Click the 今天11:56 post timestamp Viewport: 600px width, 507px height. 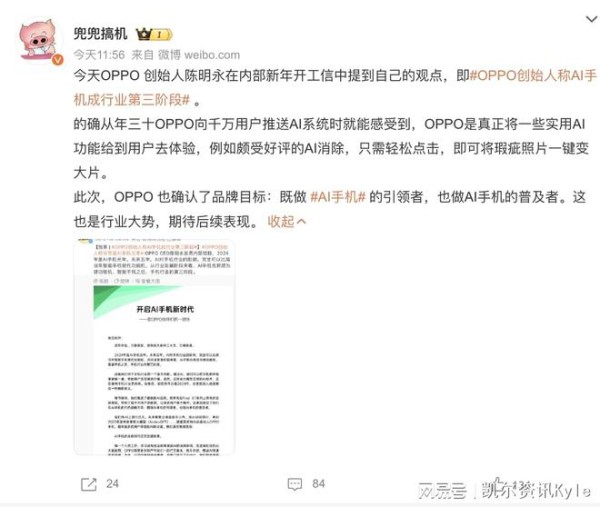coord(99,55)
